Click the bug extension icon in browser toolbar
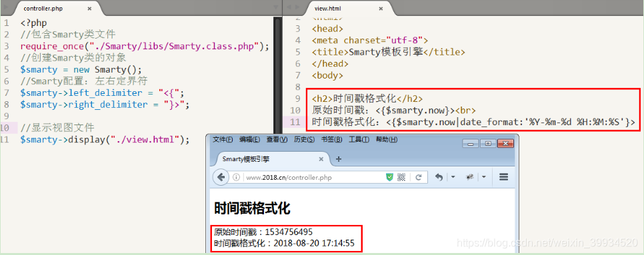The image size is (644, 255). (471, 177)
